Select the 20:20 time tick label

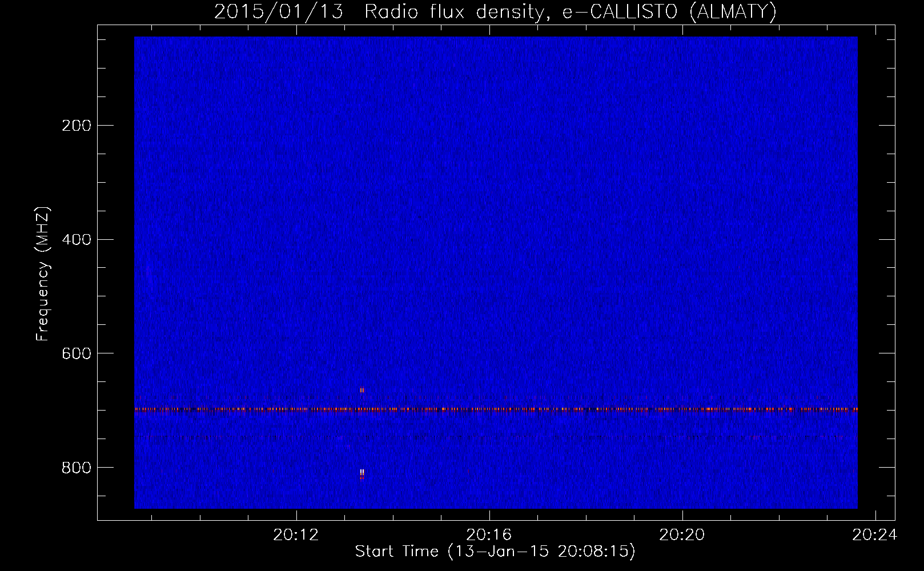[682, 535]
